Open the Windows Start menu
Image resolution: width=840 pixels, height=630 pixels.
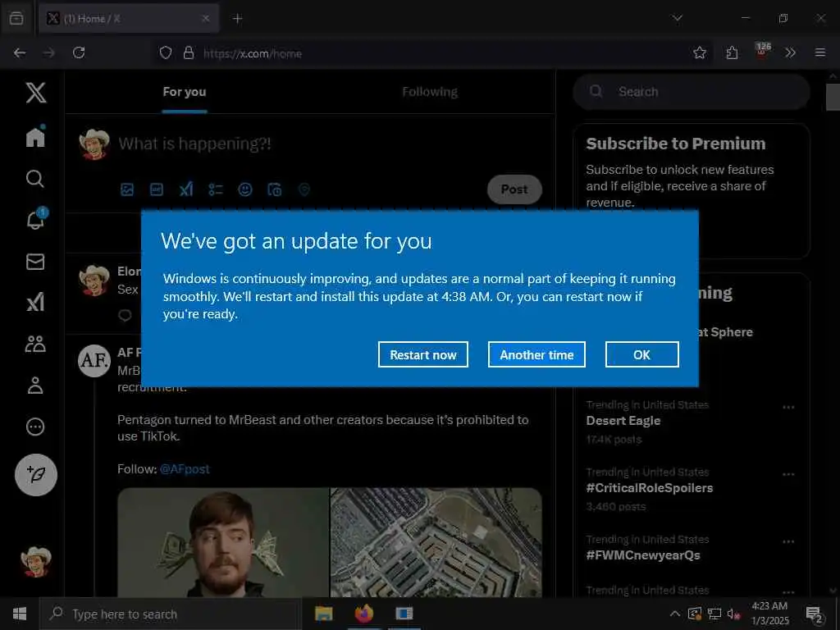[20, 614]
